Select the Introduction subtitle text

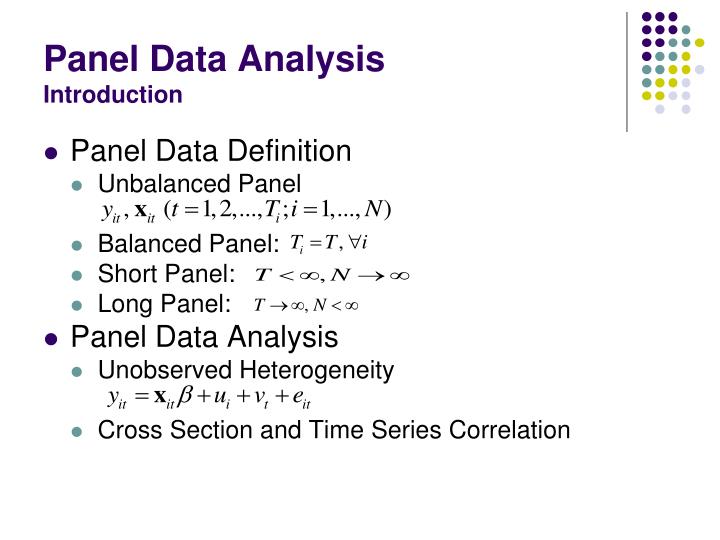point(113,95)
